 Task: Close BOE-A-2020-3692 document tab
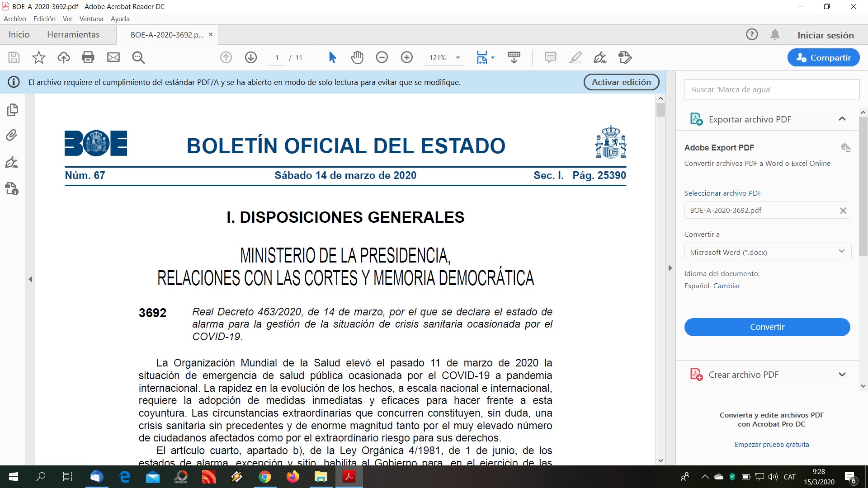point(211,35)
